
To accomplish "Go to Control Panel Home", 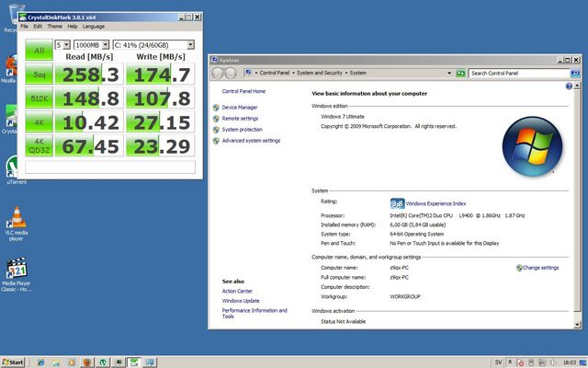I will [x=243, y=91].
